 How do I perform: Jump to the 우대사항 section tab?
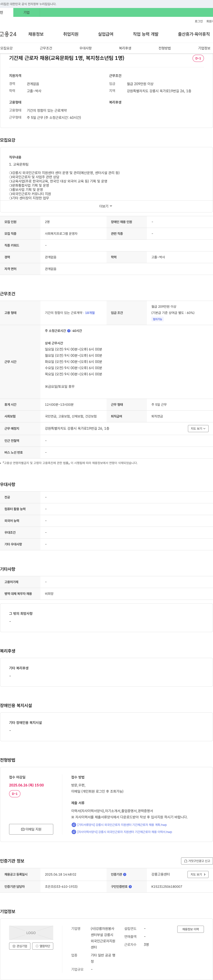coord(85,48)
